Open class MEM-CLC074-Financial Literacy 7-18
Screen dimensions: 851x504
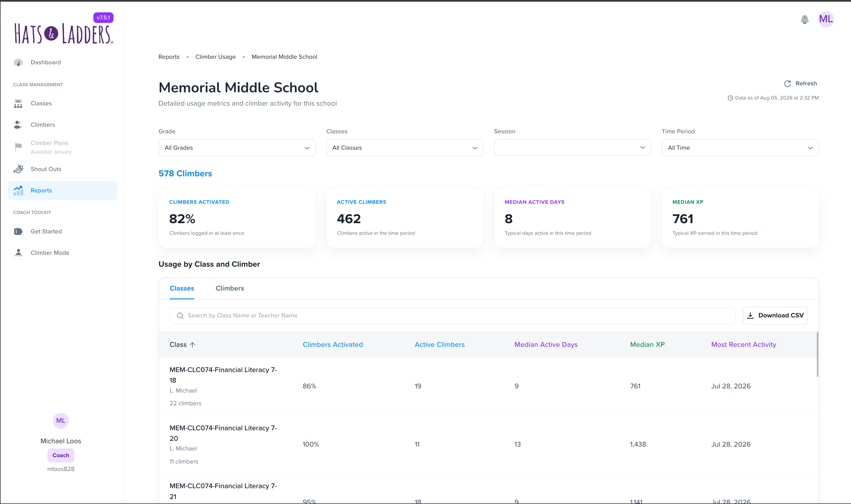[x=223, y=375]
